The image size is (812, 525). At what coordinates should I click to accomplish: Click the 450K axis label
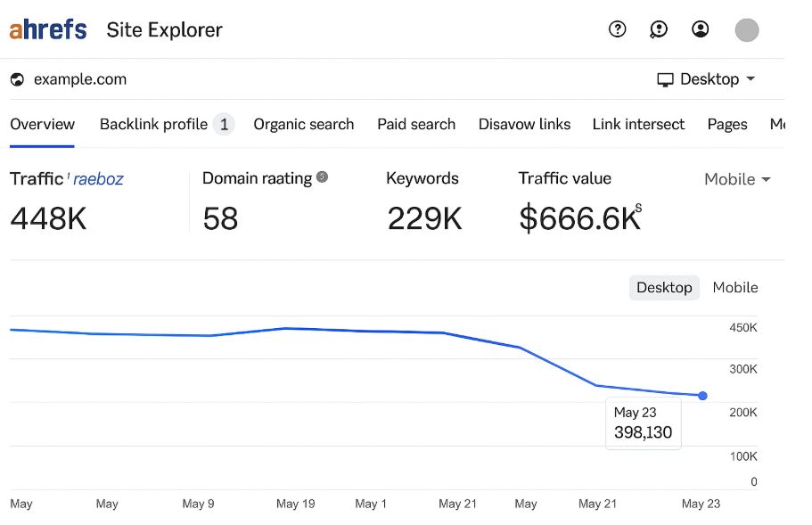(x=743, y=328)
